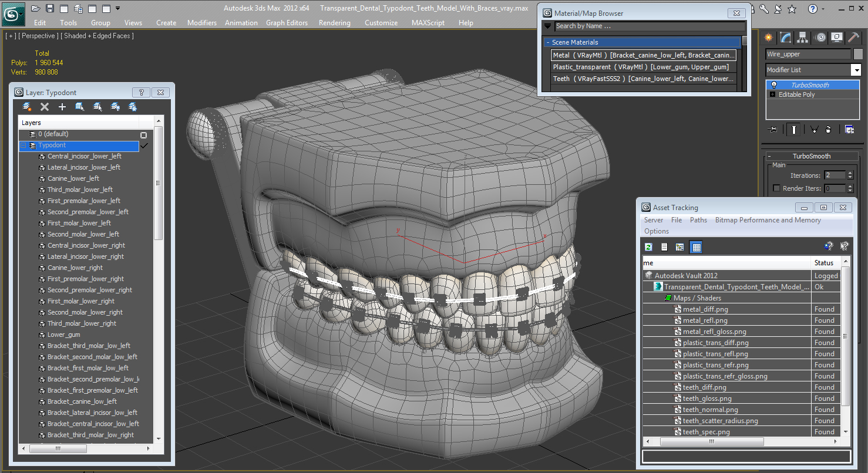
Task: Click Add Selected Objects plus icon
Action: point(62,107)
